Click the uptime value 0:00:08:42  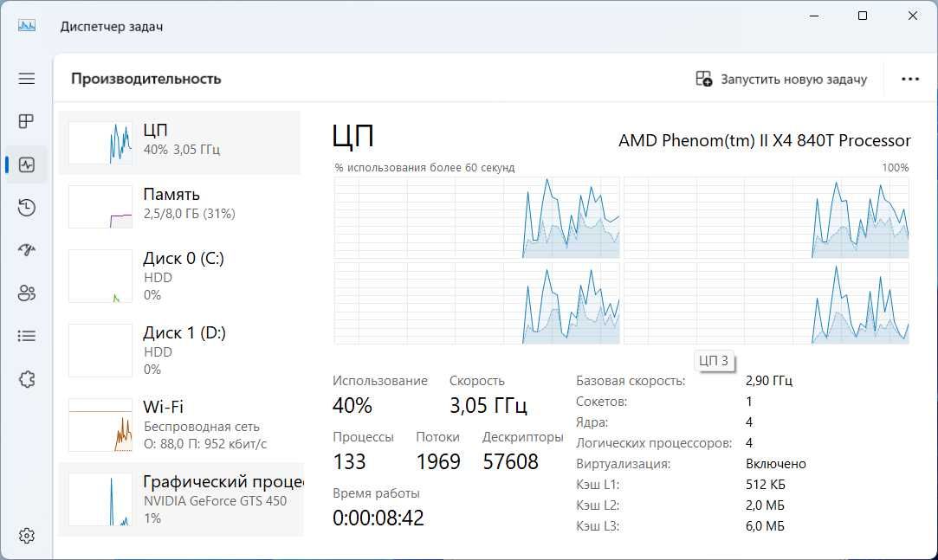[378, 518]
